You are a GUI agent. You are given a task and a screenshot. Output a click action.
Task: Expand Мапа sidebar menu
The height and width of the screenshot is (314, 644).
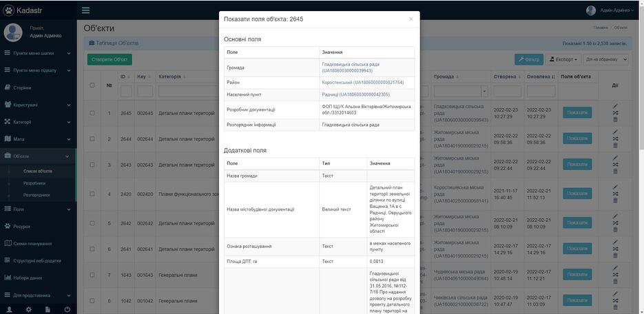38,140
